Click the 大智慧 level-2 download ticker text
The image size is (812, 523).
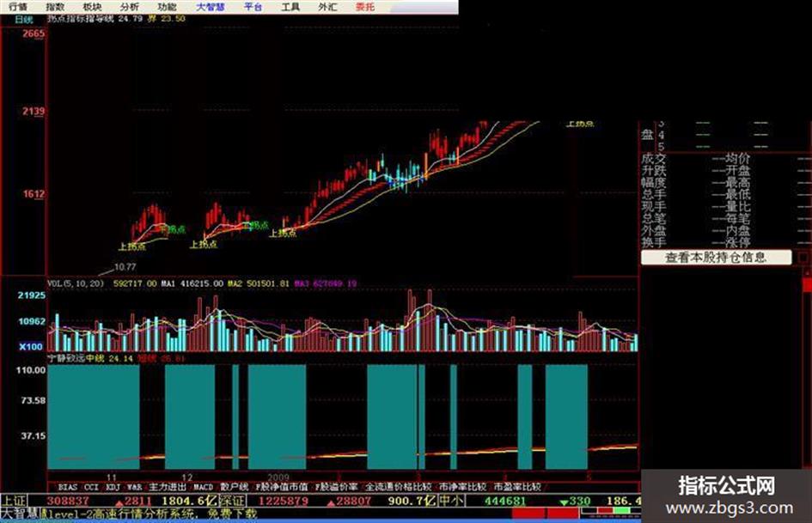[x=129, y=514]
